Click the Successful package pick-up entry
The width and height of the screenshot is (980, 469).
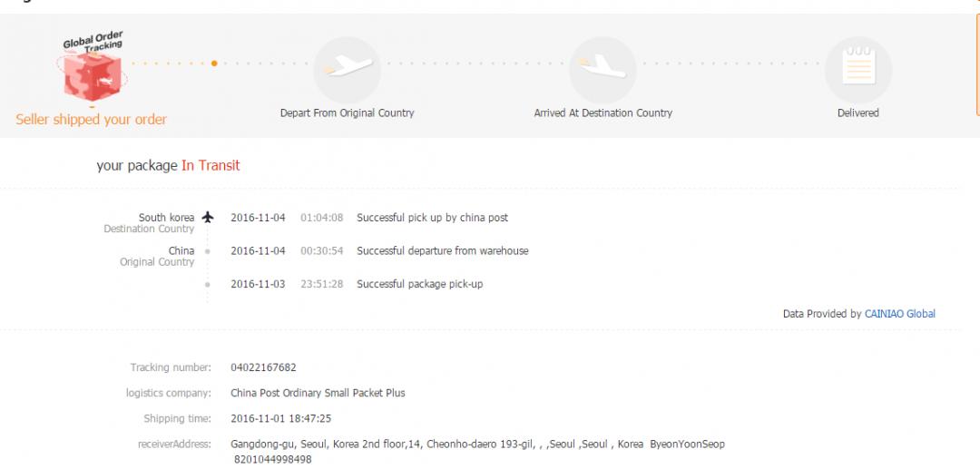point(419,284)
